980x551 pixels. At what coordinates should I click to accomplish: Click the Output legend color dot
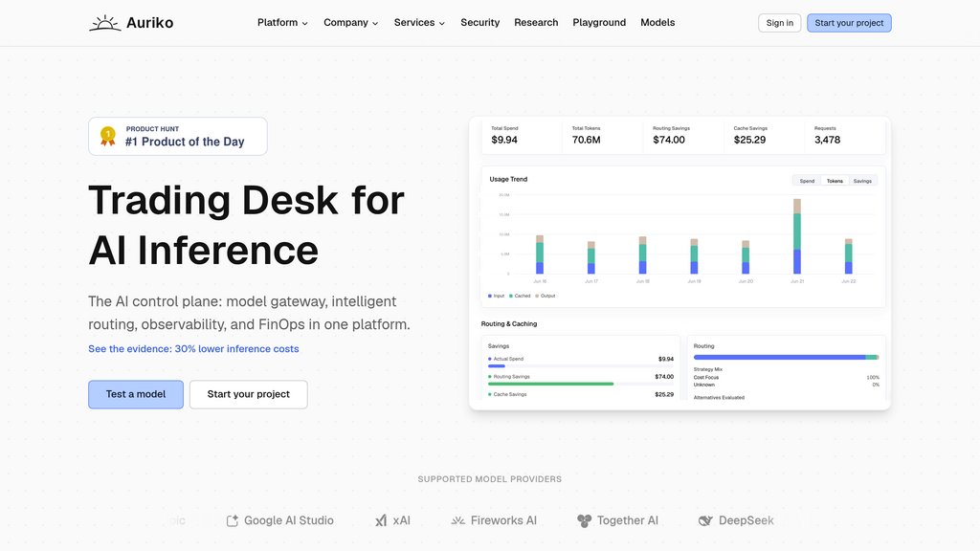(x=536, y=297)
